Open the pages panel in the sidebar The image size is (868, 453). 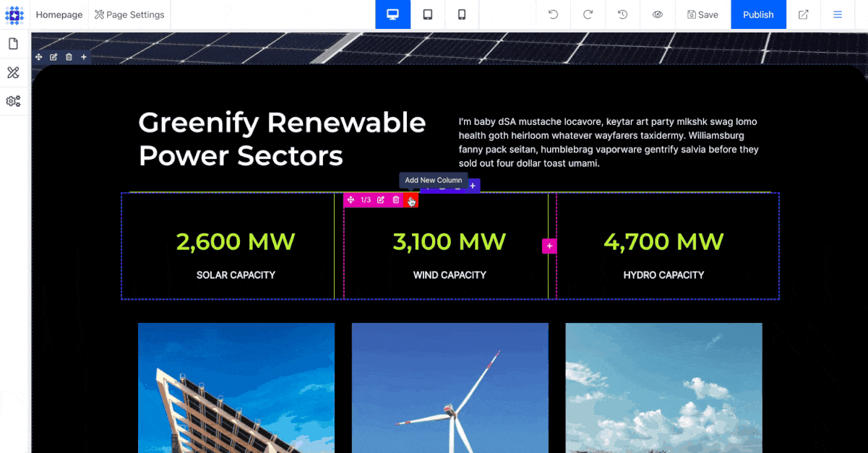click(13, 44)
